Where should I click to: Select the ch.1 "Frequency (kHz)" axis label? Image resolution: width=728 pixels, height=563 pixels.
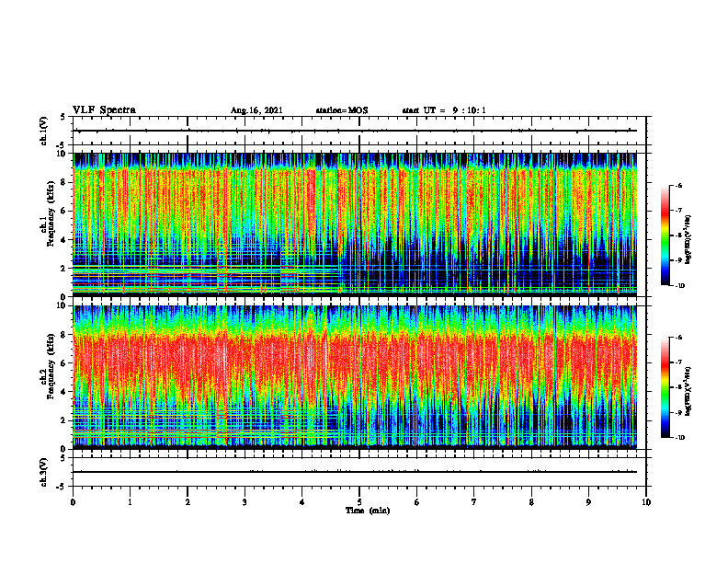50,213
